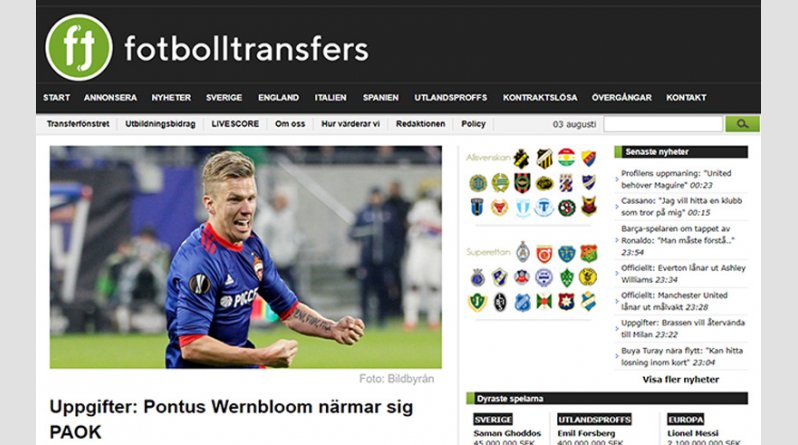
Task: Open the BK Häcken club crest
Action: click(x=544, y=159)
